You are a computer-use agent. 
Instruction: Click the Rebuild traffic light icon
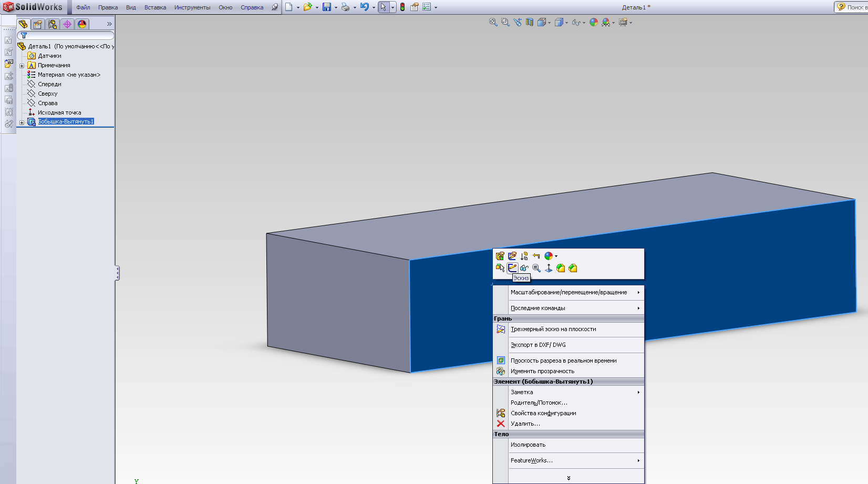pyautogui.click(x=402, y=7)
